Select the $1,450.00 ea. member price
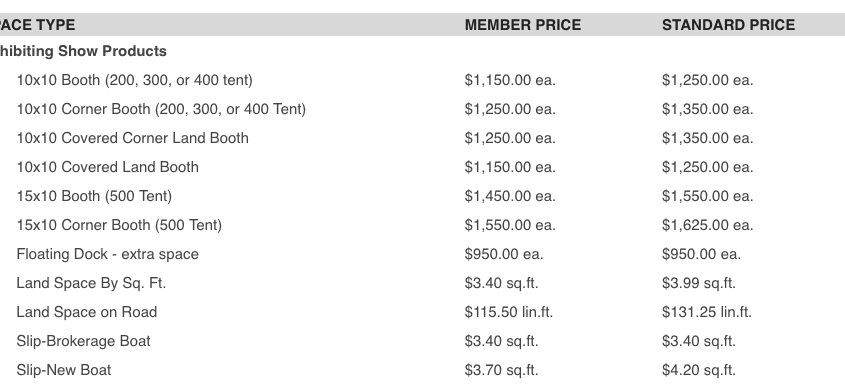The width and height of the screenshot is (845, 389). [510, 196]
